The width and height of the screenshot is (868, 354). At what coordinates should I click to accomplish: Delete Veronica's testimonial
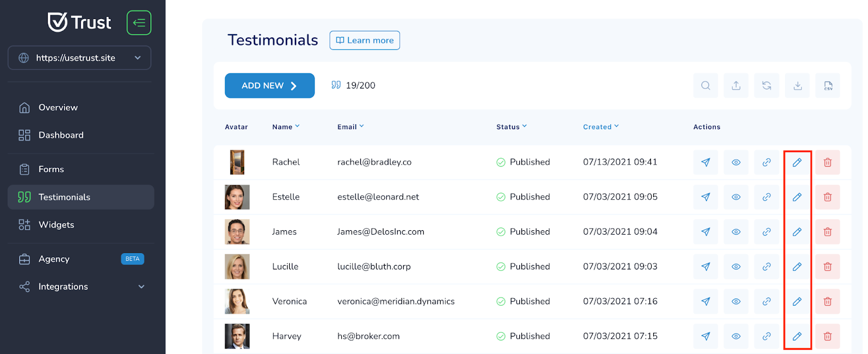tap(828, 301)
